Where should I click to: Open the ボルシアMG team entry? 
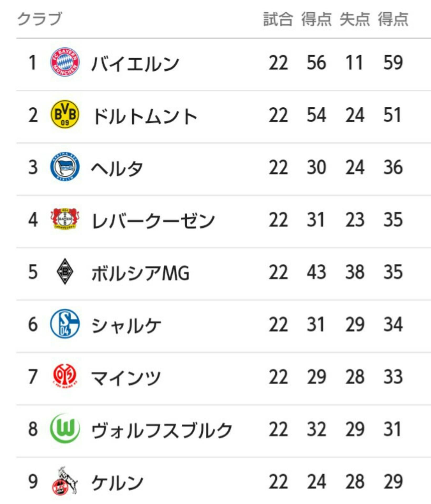(140, 273)
